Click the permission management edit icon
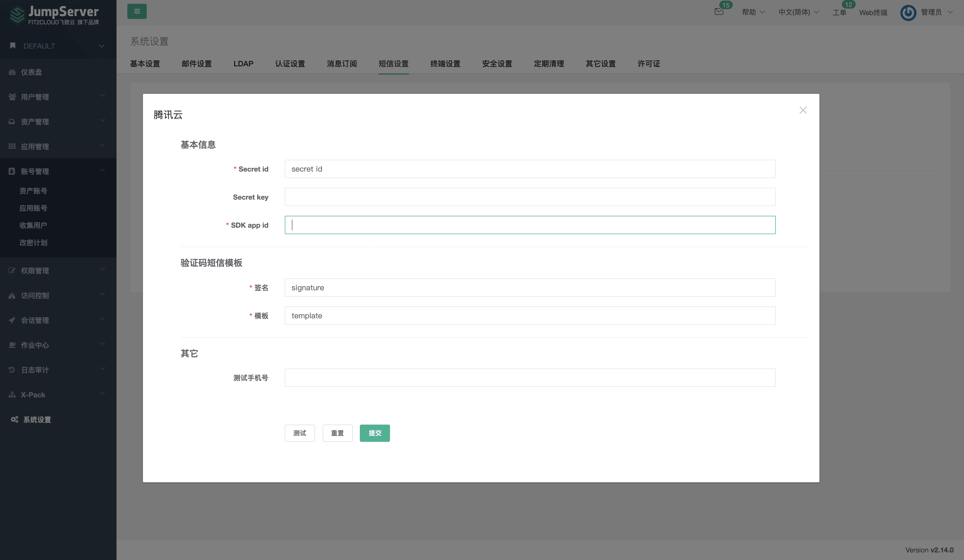 12,271
